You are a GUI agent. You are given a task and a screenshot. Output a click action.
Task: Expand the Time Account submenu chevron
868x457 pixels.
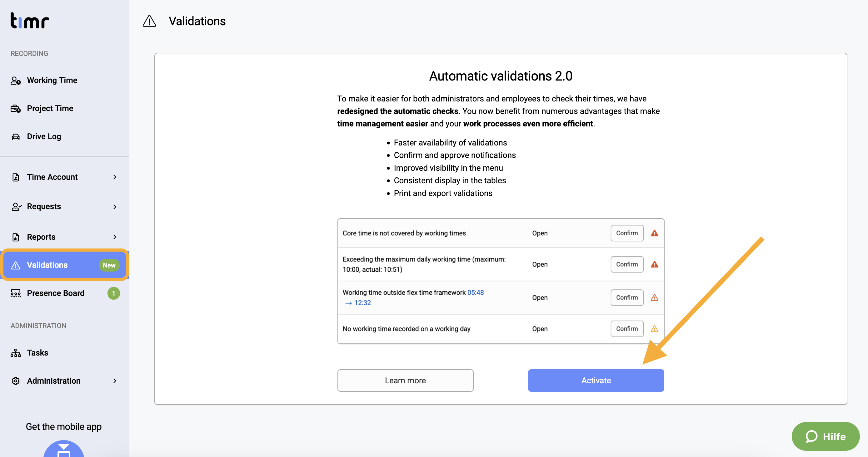[115, 177]
